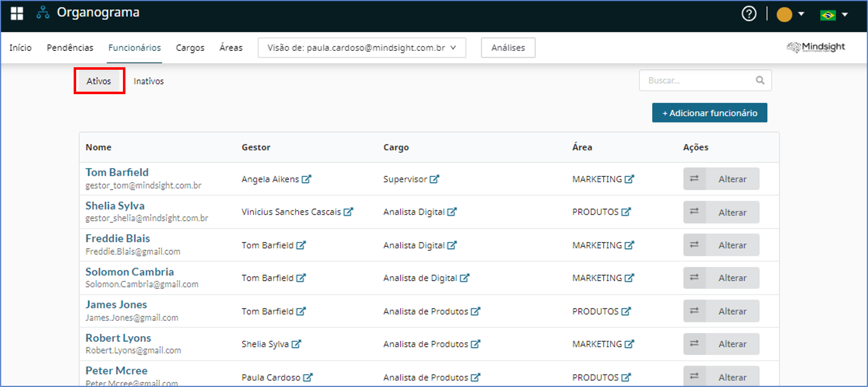Open Shelia Sylva employee name link
The width and height of the screenshot is (868, 387).
[115, 206]
